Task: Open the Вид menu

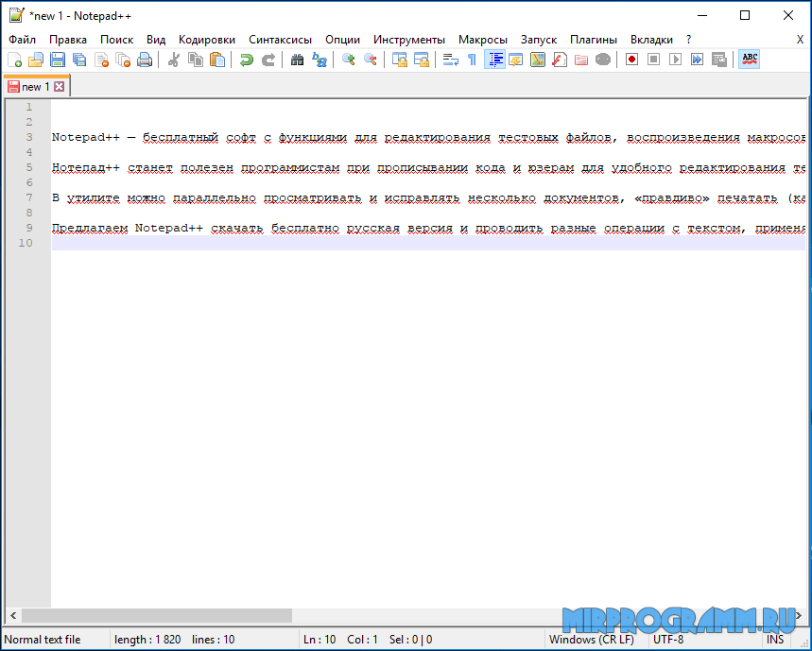Action: pyautogui.click(x=155, y=40)
